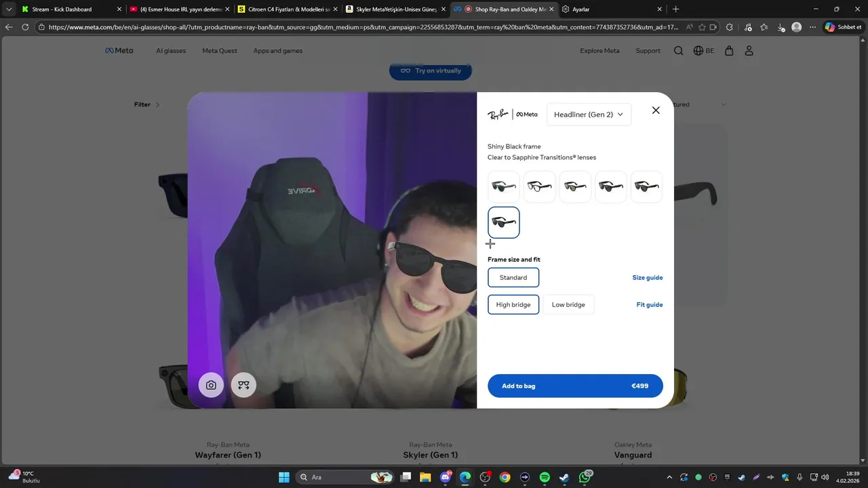
Task: Click the BE region globe selector
Action: click(x=704, y=51)
